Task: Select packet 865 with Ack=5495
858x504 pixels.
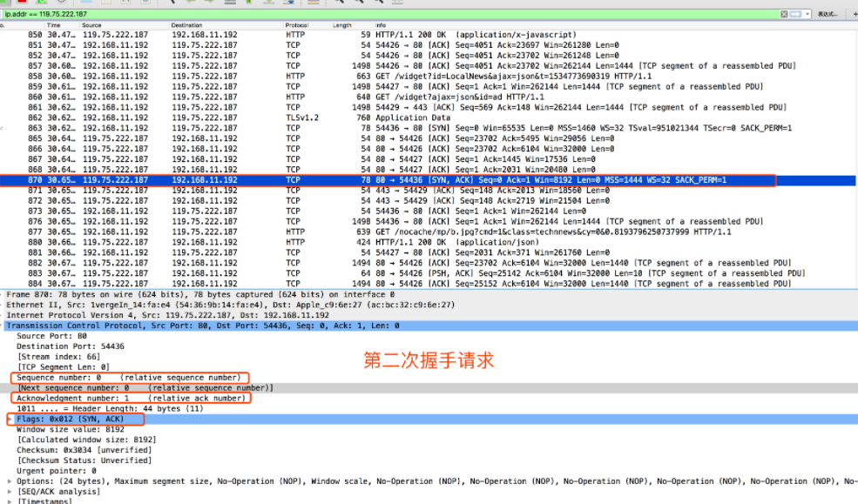Action: pos(429,139)
